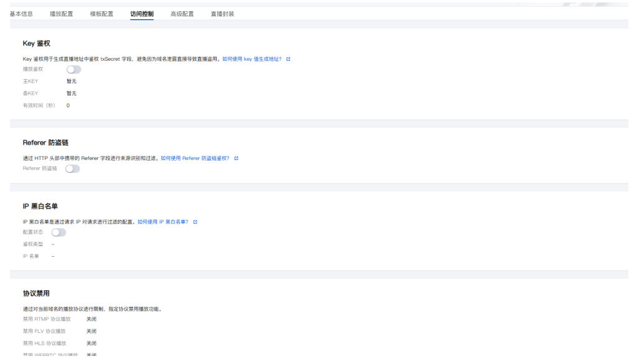642x364 pixels.
Task: Toggle the IP 黑白名单 配置状态 switch
Action: point(59,232)
